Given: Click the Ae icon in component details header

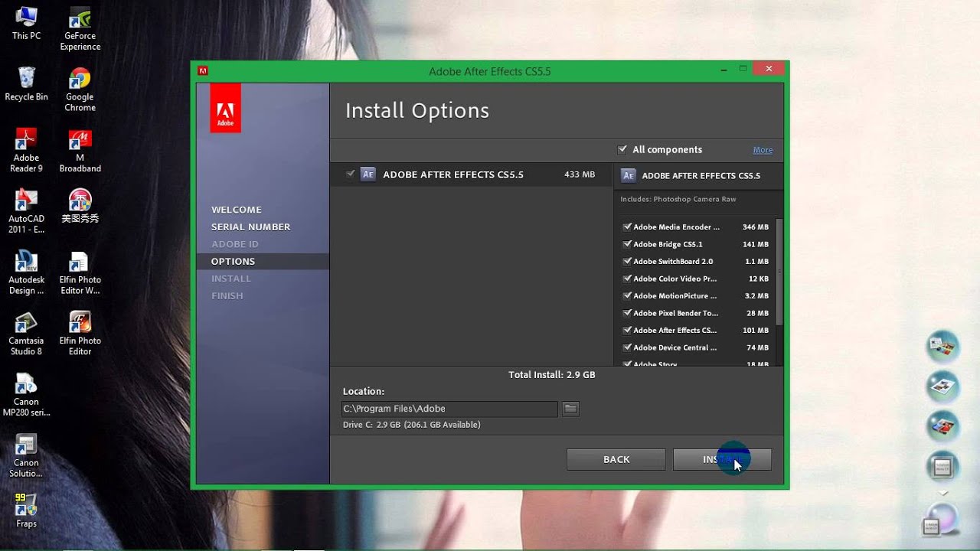Looking at the screenshot, I should click(629, 175).
